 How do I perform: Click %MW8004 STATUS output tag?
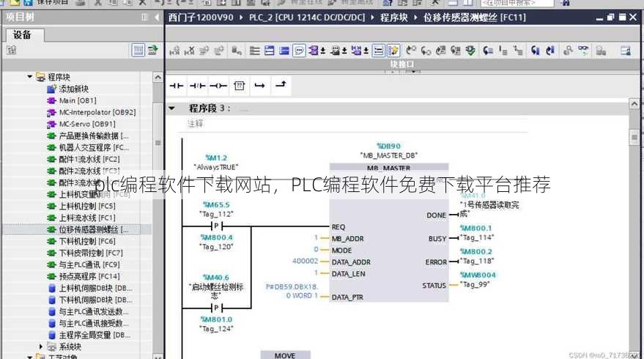pyautogui.click(x=478, y=275)
